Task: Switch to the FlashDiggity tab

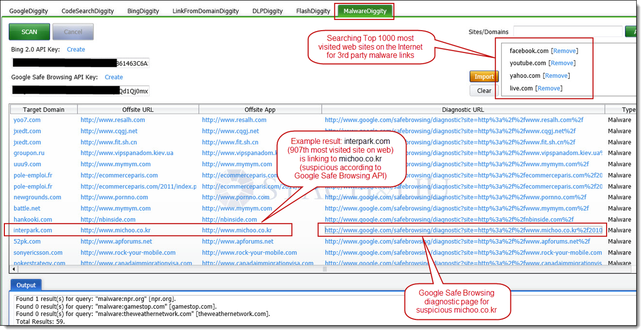Action: tap(313, 11)
